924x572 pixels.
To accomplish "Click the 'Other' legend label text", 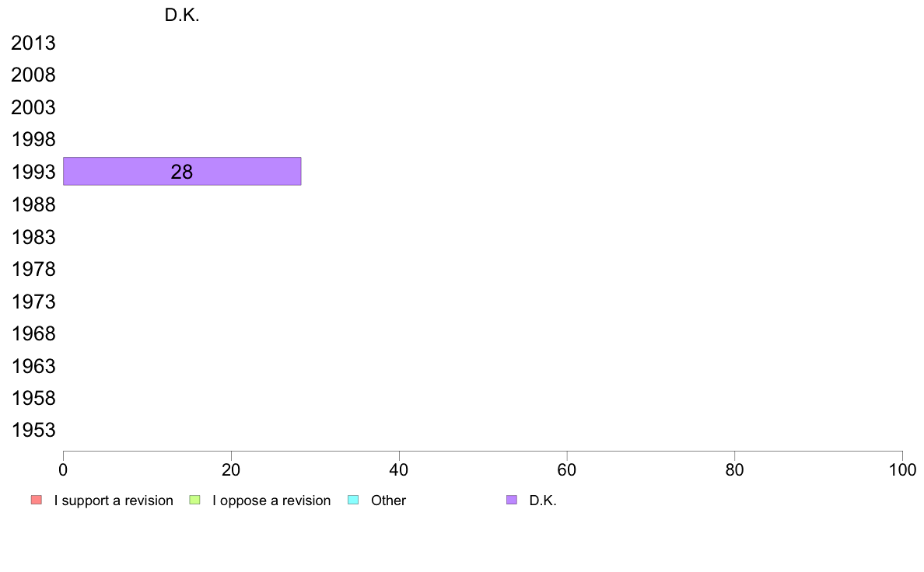I will (388, 500).
